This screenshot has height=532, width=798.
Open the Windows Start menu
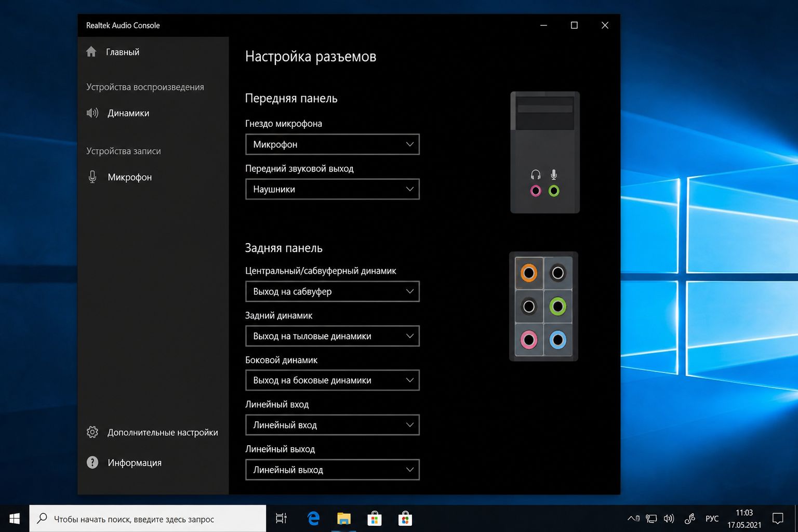(15, 518)
